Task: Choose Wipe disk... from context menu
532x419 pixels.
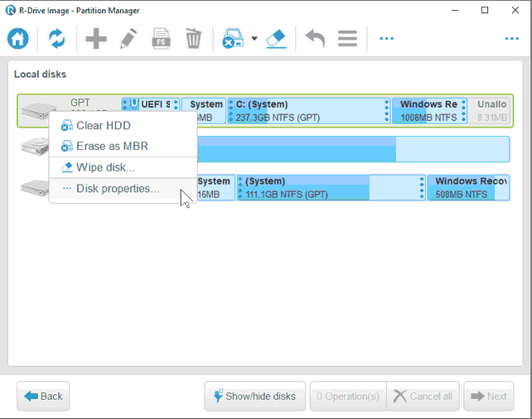Action: pos(123,167)
